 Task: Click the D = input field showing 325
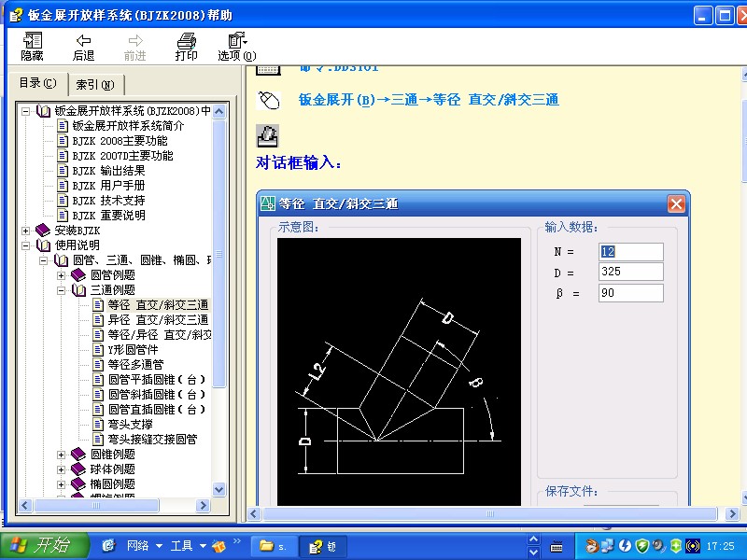coord(631,272)
